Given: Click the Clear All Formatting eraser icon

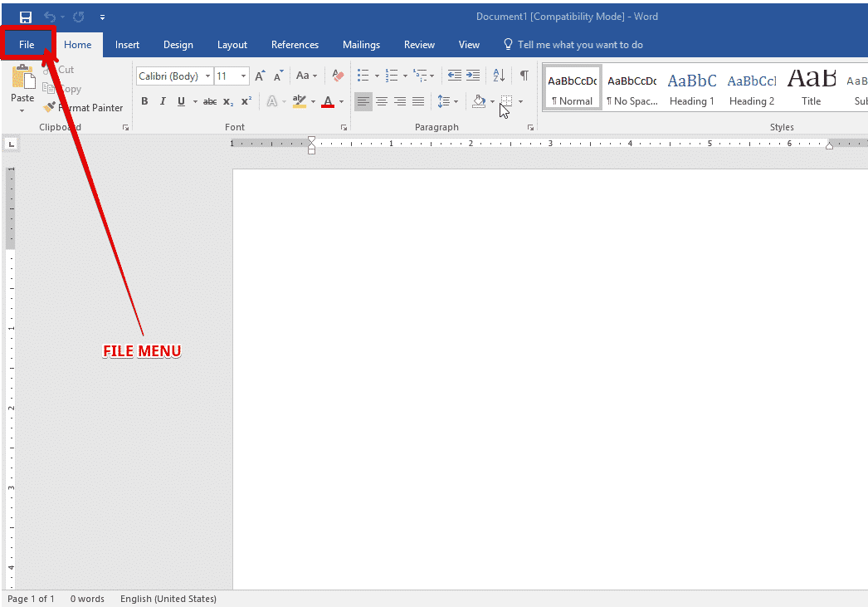Looking at the screenshot, I should click(337, 76).
